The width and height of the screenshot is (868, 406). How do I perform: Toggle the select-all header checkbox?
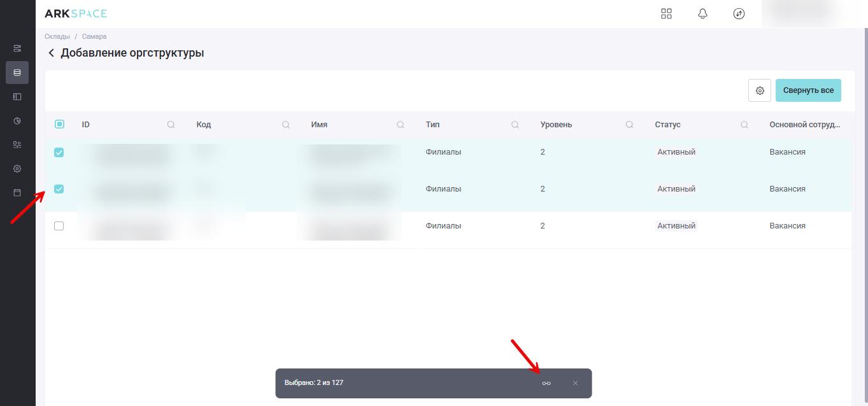point(59,125)
